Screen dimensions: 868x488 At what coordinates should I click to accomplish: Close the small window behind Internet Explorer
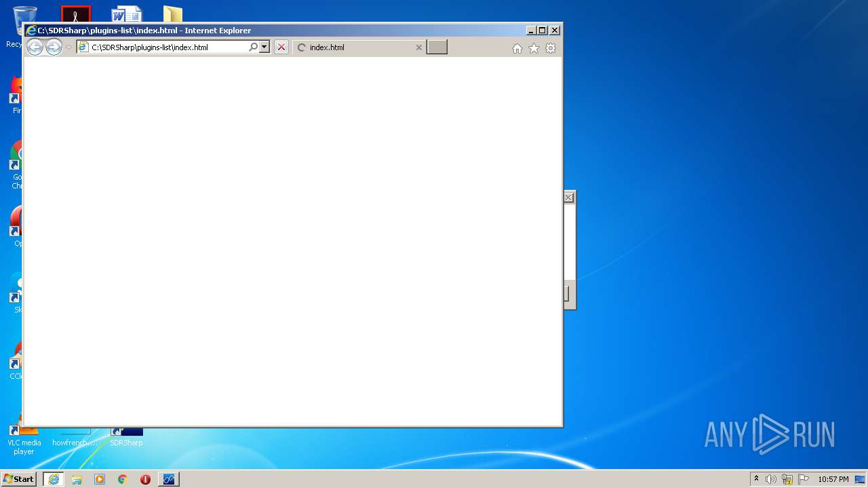[569, 197]
